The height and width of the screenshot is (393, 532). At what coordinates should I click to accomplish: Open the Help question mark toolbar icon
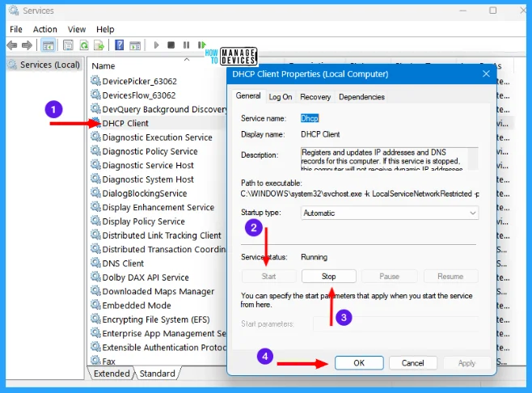[x=119, y=45]
